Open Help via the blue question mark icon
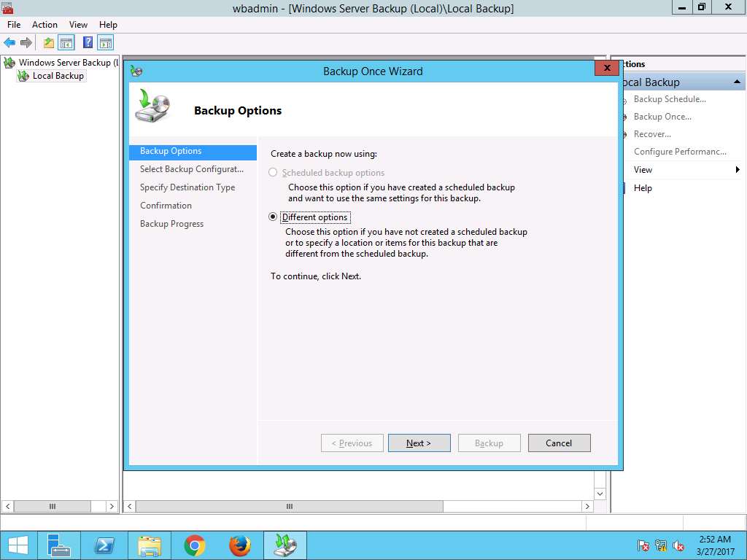Screen dimensions: 747x560 coord(88,43)
